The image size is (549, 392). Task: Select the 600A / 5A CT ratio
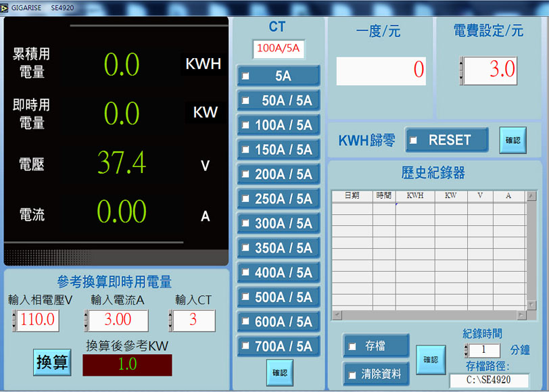pos(279,322)
